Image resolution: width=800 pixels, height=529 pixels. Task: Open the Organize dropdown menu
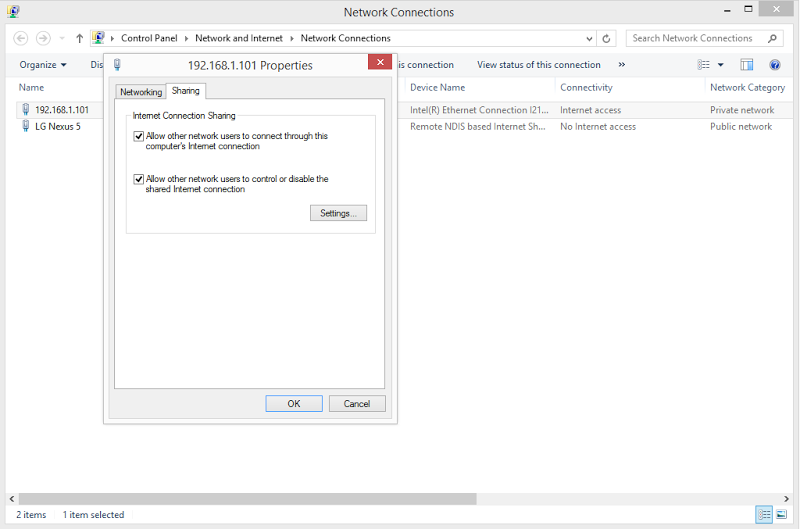(x=43, y=65)
